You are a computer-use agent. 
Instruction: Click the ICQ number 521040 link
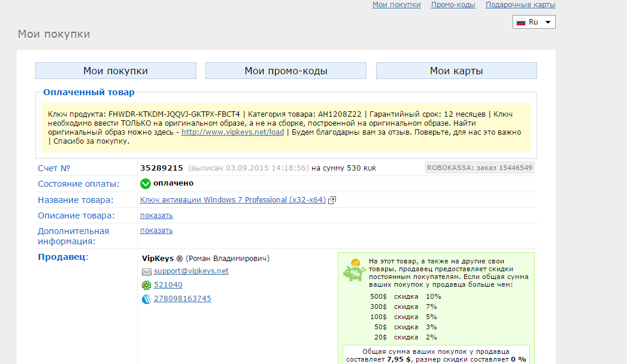click(x=168, y=285)
